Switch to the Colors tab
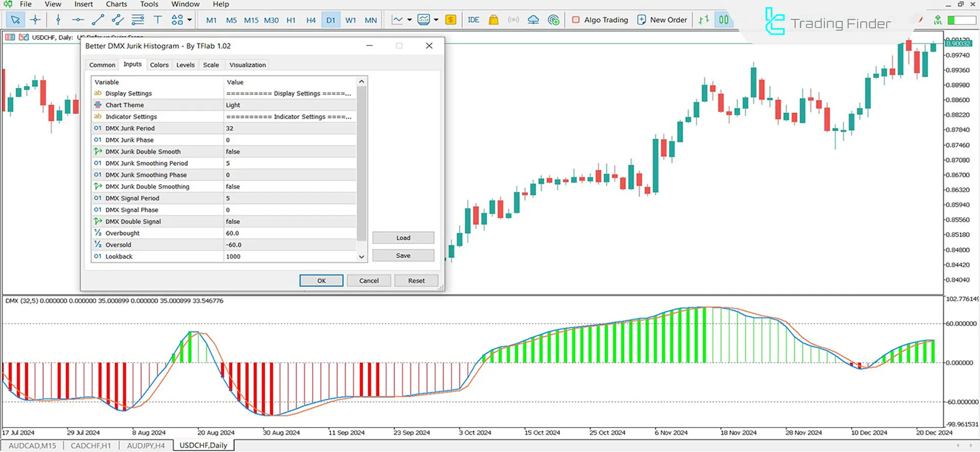 [x=159, y=65]
